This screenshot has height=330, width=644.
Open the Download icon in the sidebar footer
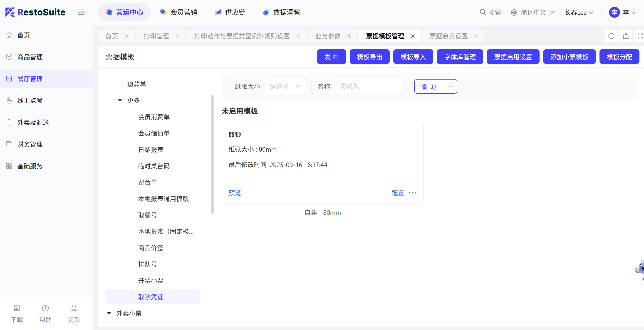tap(17, 308)
